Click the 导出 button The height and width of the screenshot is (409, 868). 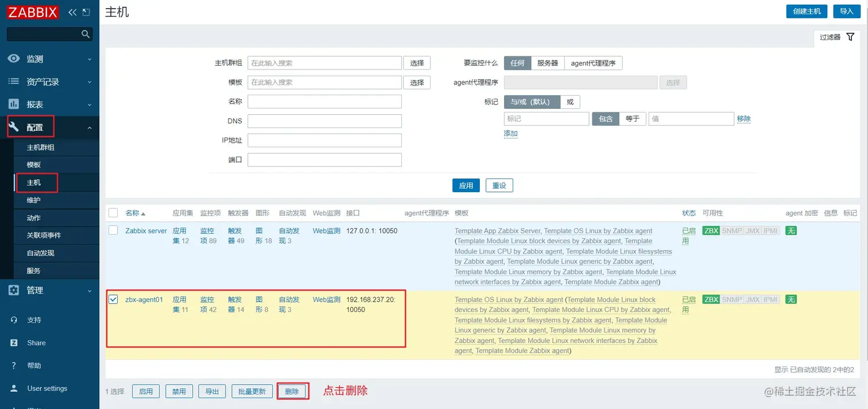click(212, 391)
